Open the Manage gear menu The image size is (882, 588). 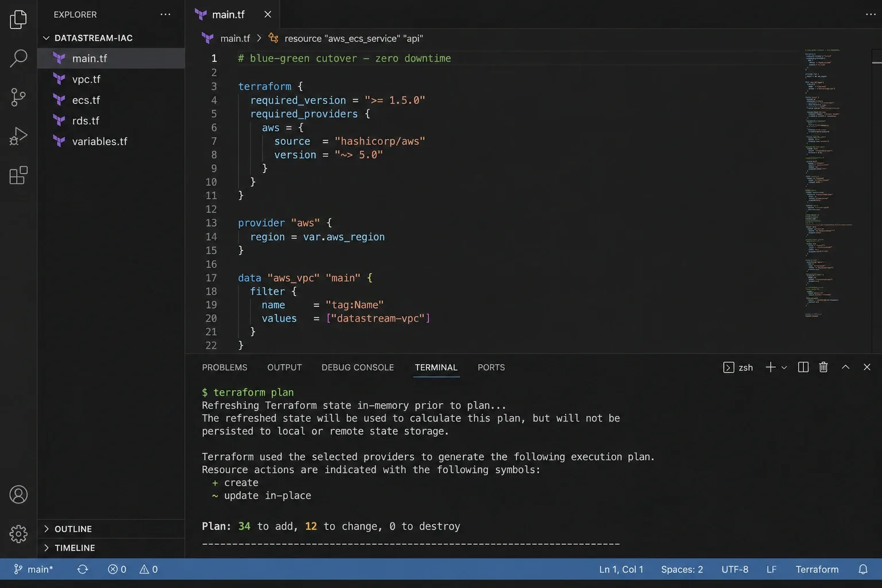coord(18,533)
